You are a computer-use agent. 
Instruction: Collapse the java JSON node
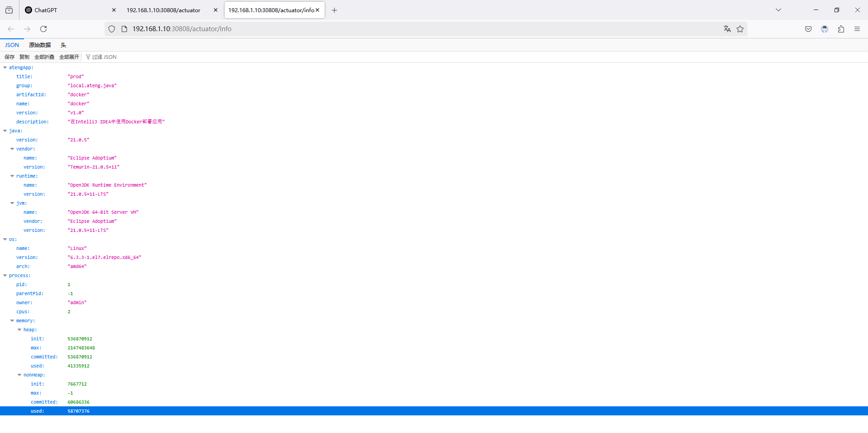(x=5, y=131)
